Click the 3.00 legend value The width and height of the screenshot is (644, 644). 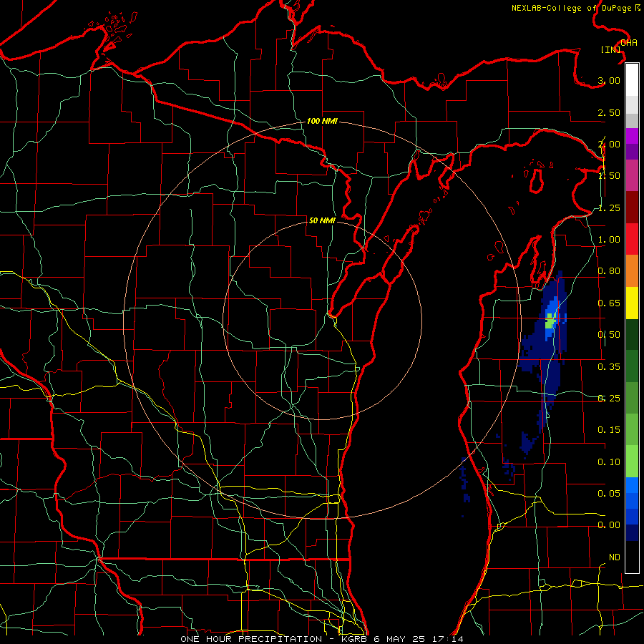[x=609, y=80]
